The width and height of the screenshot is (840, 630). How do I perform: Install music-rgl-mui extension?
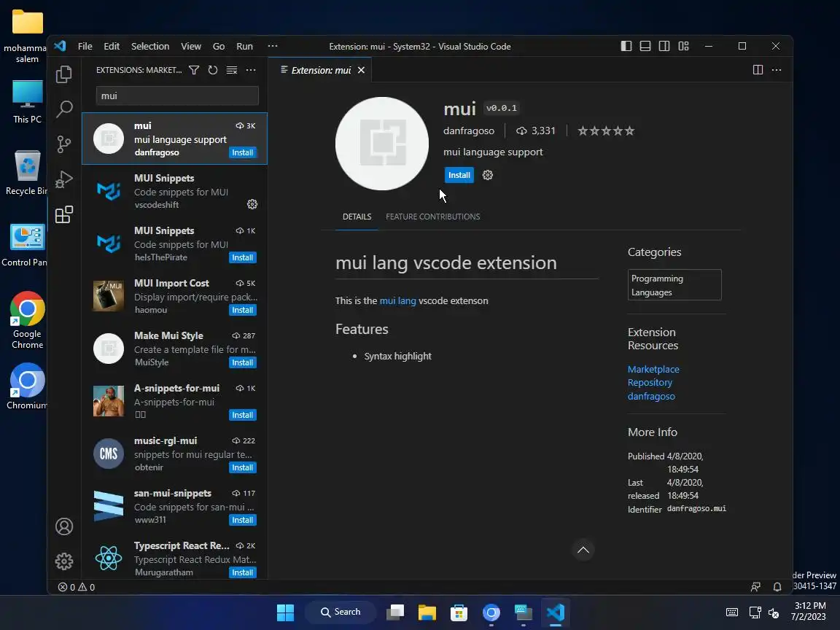(242, 467)
